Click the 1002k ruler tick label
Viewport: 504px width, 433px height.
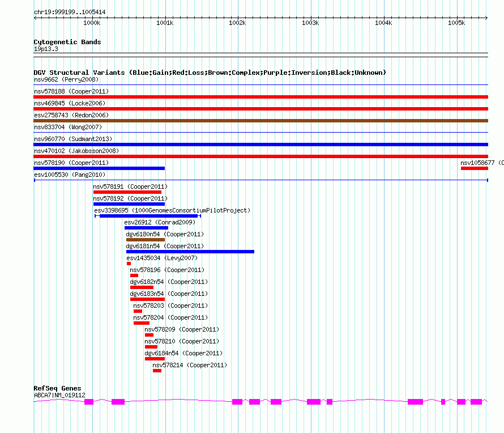point(237,23)
